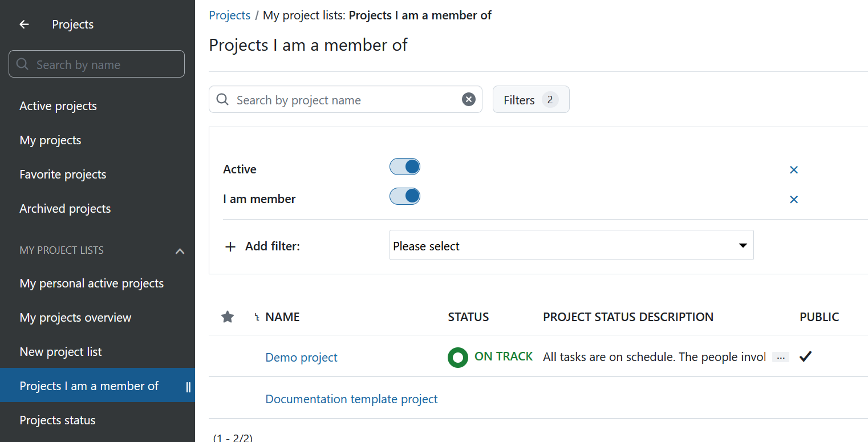868x442 pixels.
Task: Click the drag handle on the selected list
Action: pos(188,387)
